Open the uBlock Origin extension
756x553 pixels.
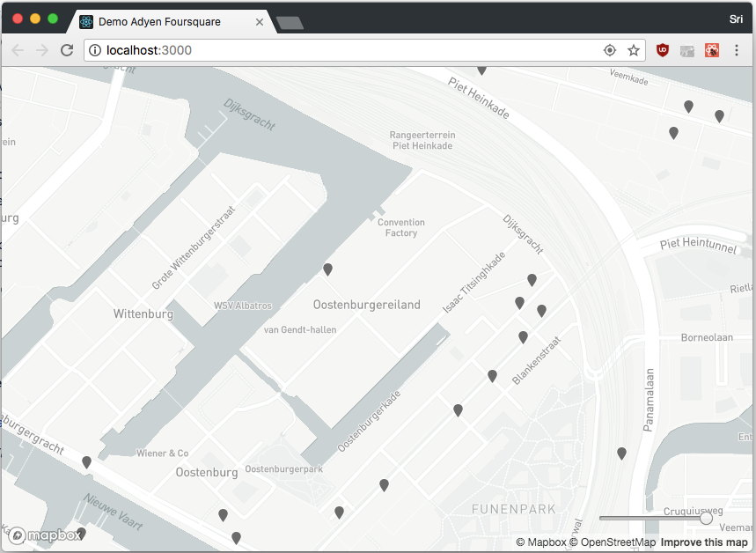coord(663,50)
